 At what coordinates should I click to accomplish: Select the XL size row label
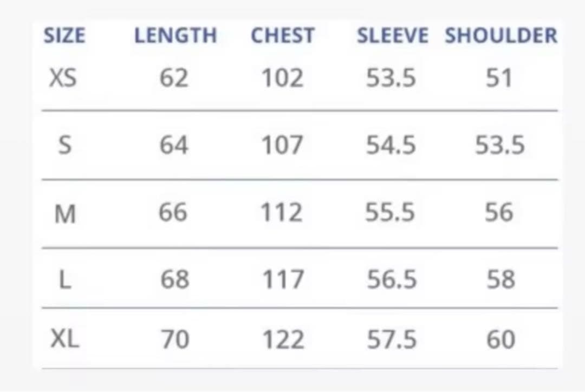pyautogui.click(x=65, y=339)
